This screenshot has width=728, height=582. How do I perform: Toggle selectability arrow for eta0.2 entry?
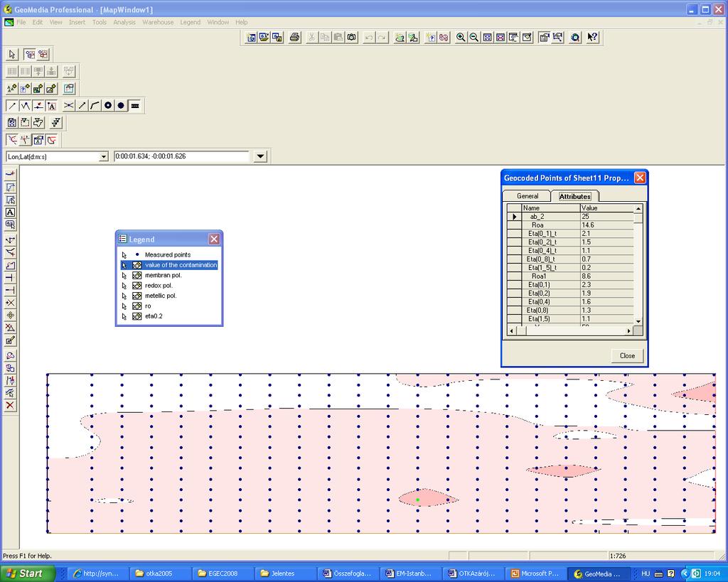(124, 316)
